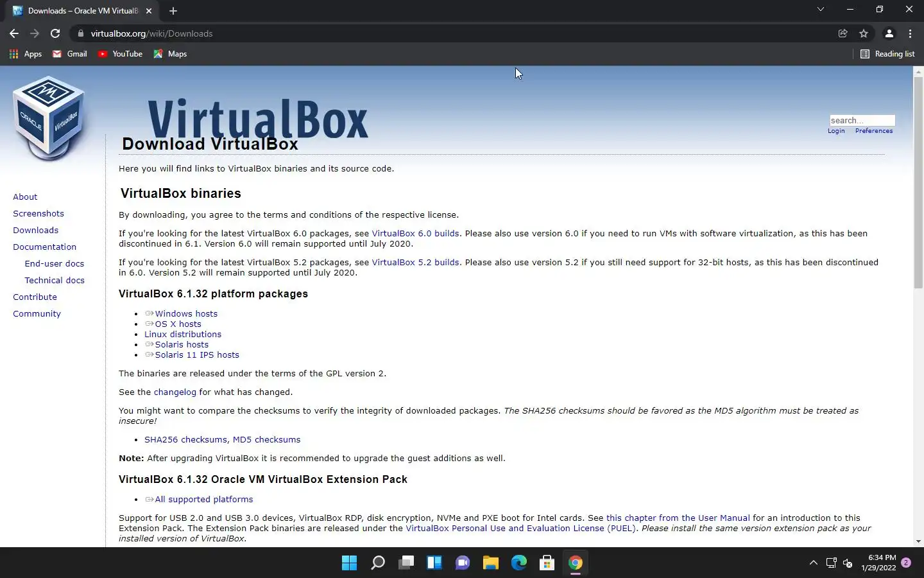The image size is (924, 578).
Task: Open the Share this page icon
Action: (843, 33)
